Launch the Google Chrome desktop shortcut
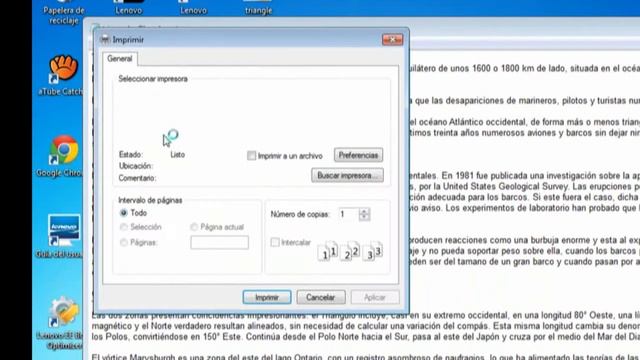The image size is (640, 360). click(x=63, y=156)
